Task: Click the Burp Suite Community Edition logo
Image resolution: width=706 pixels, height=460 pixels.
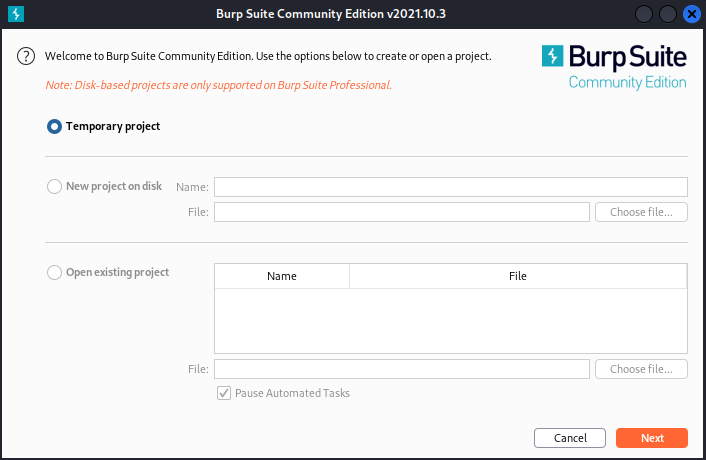Action: [614, 68]
